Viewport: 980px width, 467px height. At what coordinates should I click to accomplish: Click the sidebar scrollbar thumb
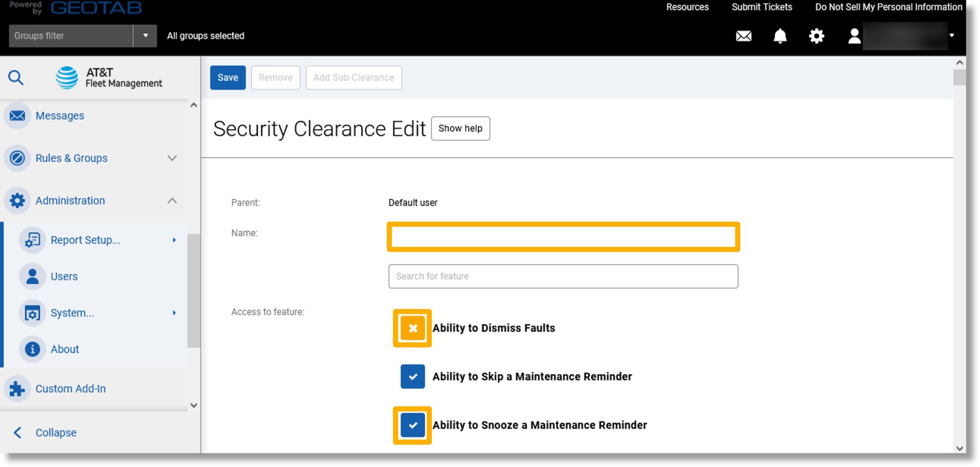pos(194,291)
